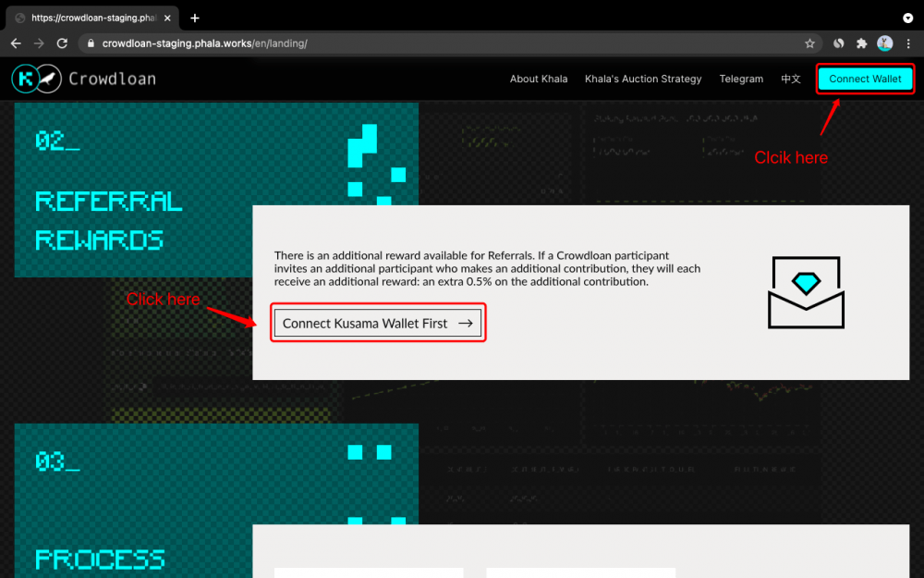Viewport: 924px width, 578px height.
Task: Open the browser extensions puzzle icon
Action: 861,43
